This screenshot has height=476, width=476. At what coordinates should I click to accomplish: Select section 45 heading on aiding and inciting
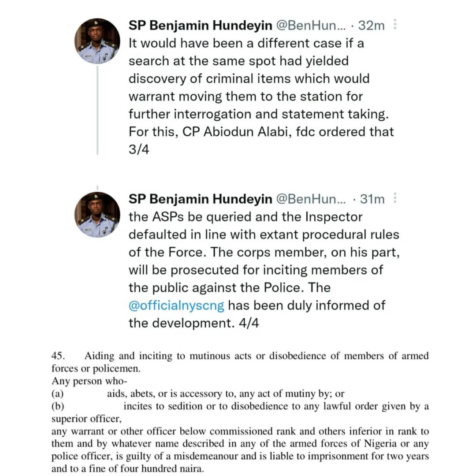click(x=240, y=362)
